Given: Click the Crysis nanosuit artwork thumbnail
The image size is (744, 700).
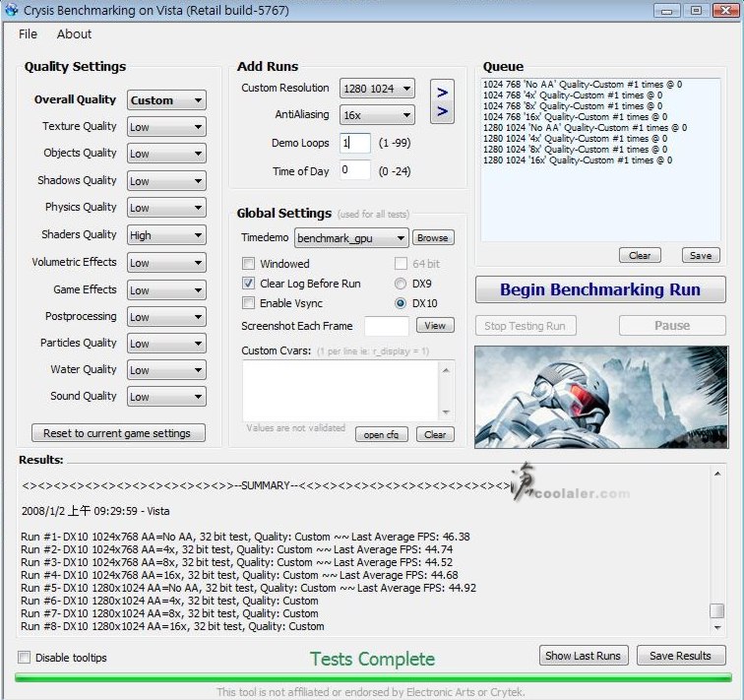Looking at the screenshot, I should (x=601, y=397).
